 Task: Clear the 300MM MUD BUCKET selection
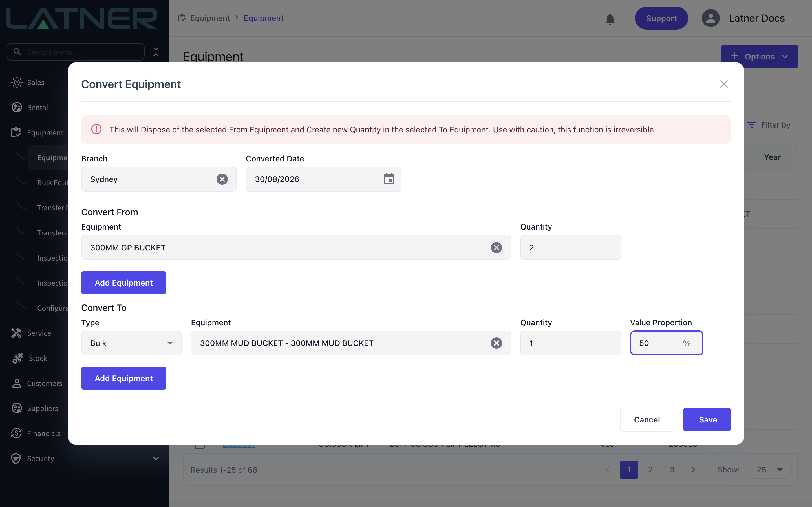496,343
